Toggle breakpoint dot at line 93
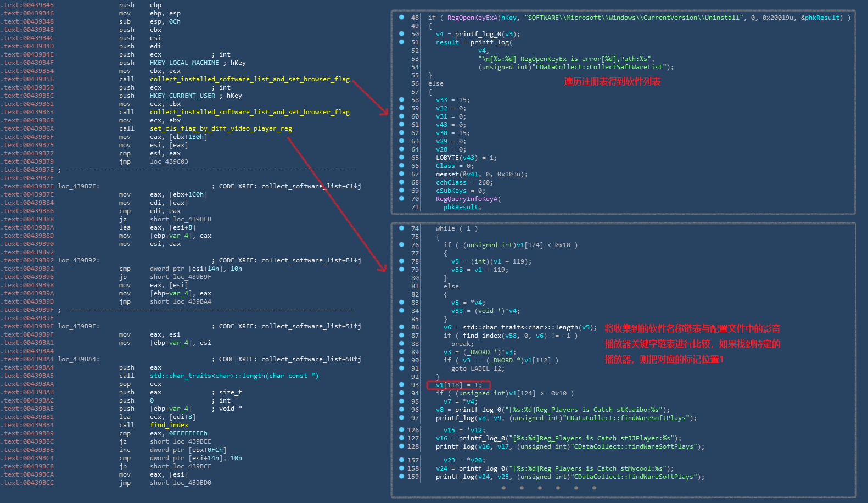Image resolution: width=868 pixels, height=503 pixels. (x=401, y=384)
